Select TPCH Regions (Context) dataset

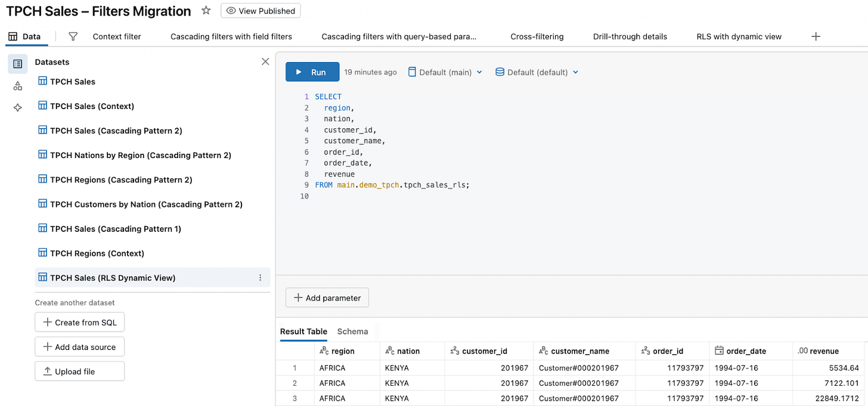(97, 253)
